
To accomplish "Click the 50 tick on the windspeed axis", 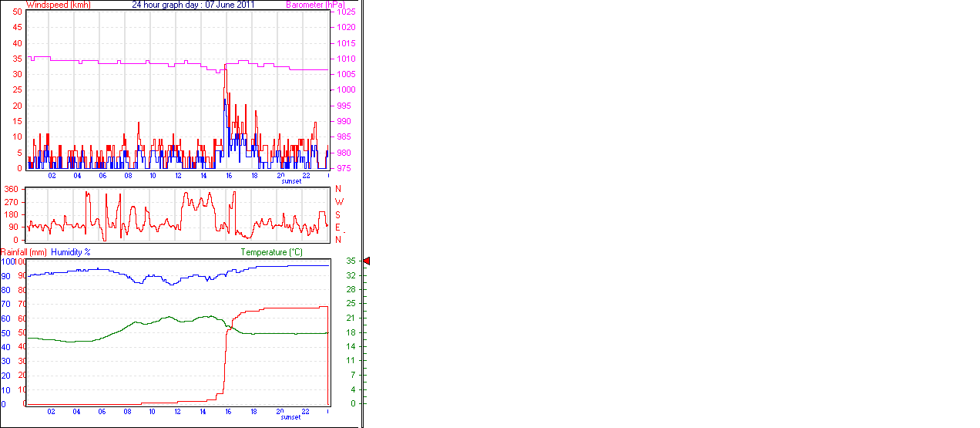I will click(17, 12).
